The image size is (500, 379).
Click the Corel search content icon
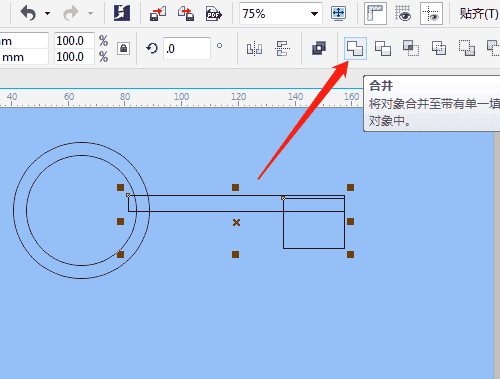[x=122, y=13]
